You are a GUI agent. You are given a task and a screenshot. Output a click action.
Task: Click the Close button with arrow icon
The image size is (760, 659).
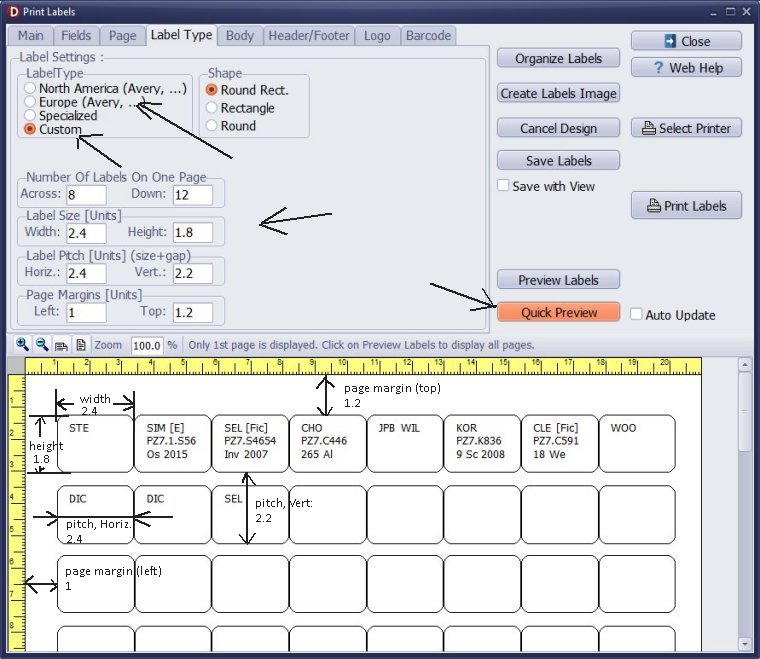(685, 41)
